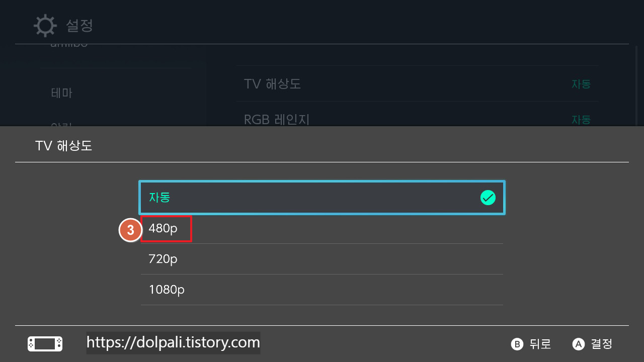Open the TV 해상도 dropdown setting
This screenshot has height=362, width=644.
[417, 84]
